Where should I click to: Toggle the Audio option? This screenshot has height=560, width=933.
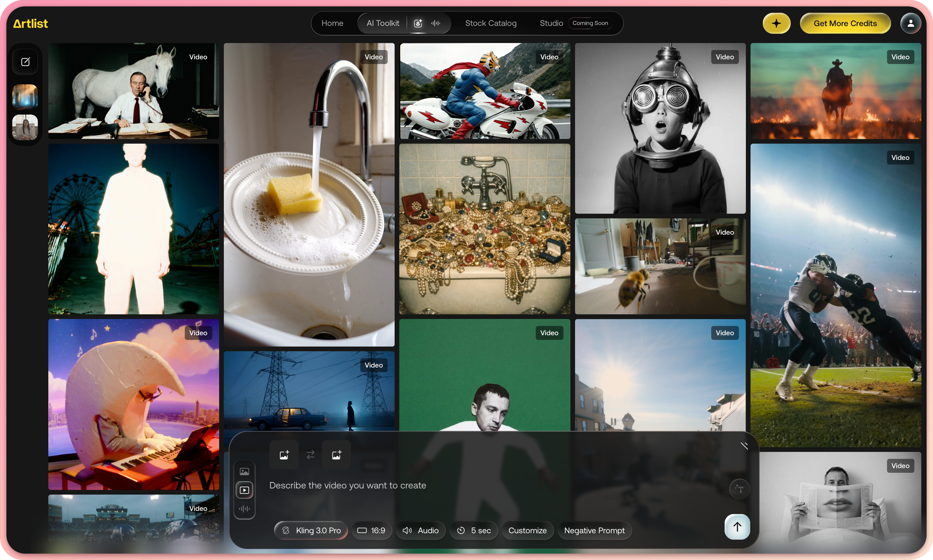click(x=421, y=530)
